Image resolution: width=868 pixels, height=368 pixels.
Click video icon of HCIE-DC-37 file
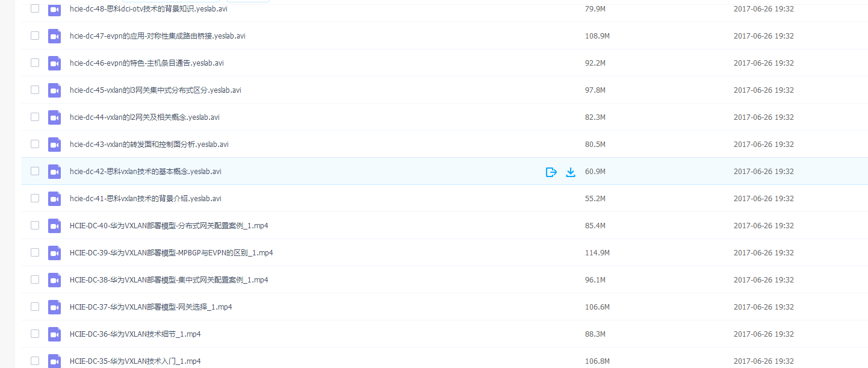coord(55,307)
